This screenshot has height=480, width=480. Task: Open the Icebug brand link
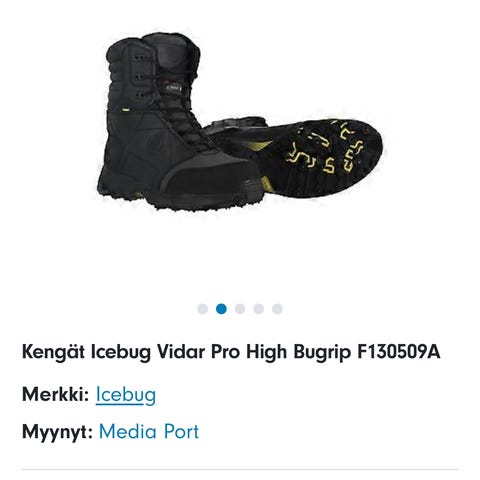[126, 395]
